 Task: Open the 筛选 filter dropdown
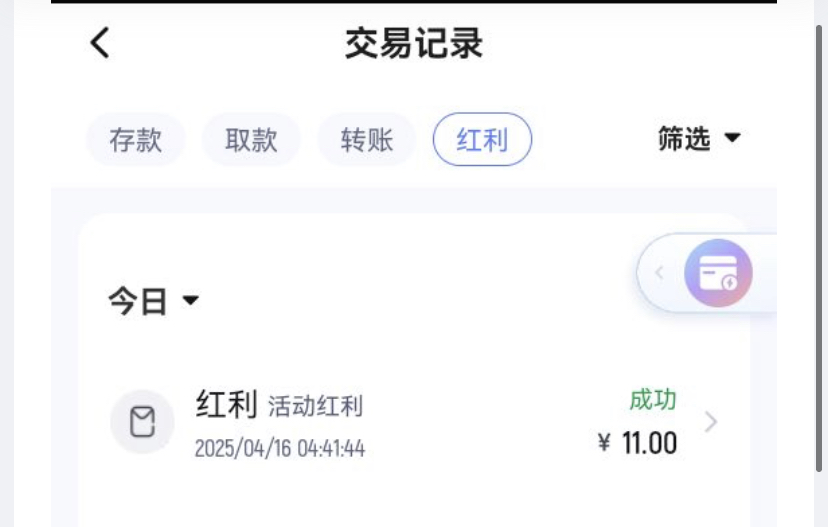(699, 138)
